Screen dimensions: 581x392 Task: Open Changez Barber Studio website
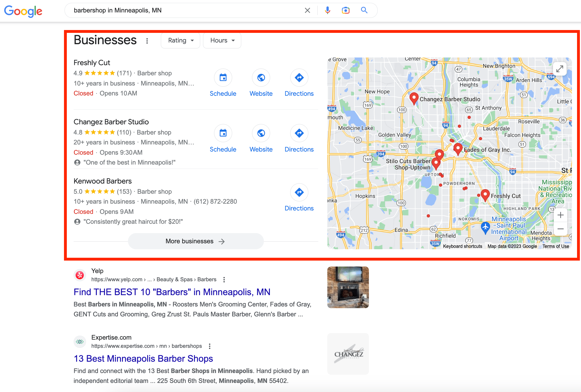261,133
